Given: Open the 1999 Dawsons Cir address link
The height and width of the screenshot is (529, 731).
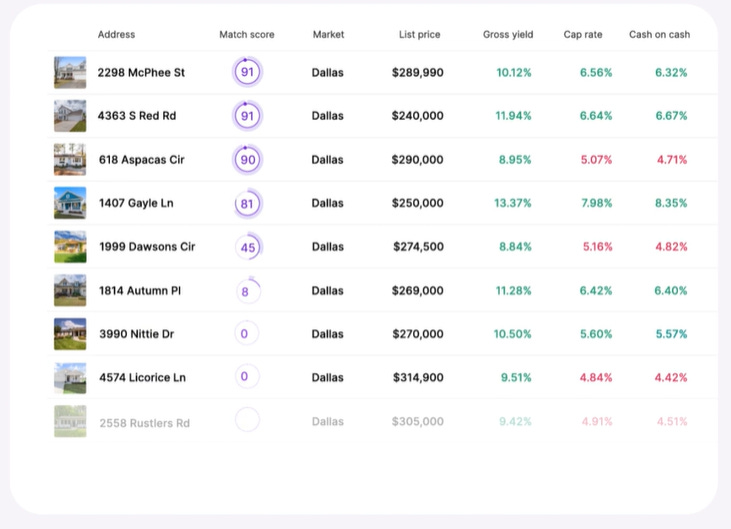Looking at the screenshot, I should click(x=147, y=247).
